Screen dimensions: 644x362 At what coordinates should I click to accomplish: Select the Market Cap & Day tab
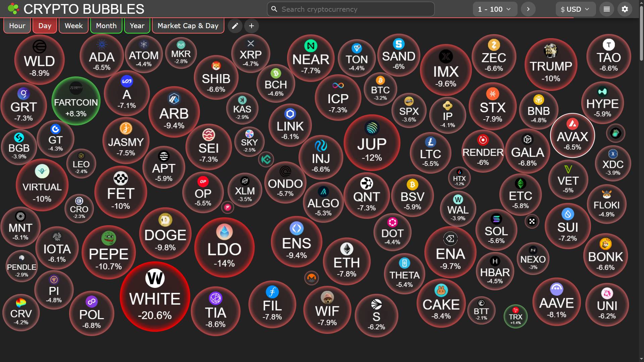(x=188, y=26)
